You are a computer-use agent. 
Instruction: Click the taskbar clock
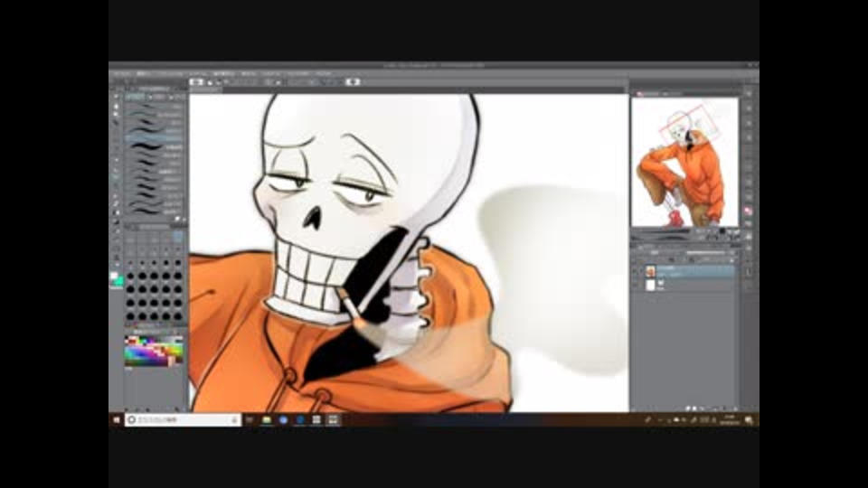pos(730,420)
